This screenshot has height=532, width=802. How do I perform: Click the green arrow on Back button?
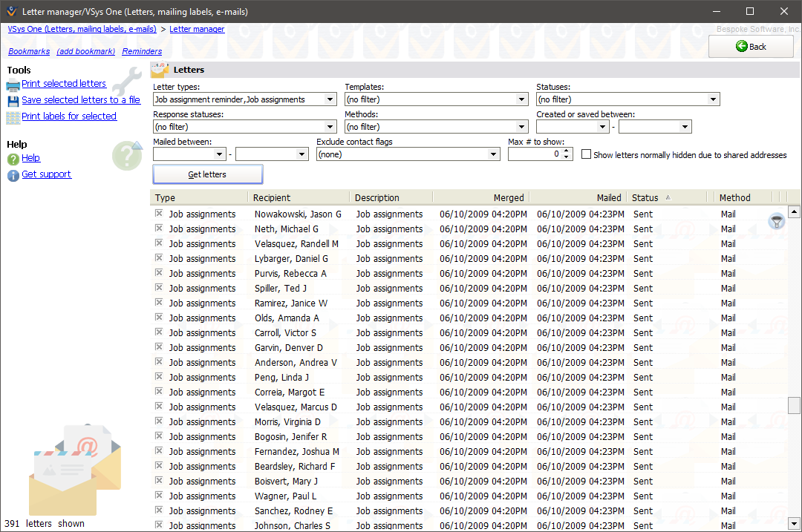(741, 46)
